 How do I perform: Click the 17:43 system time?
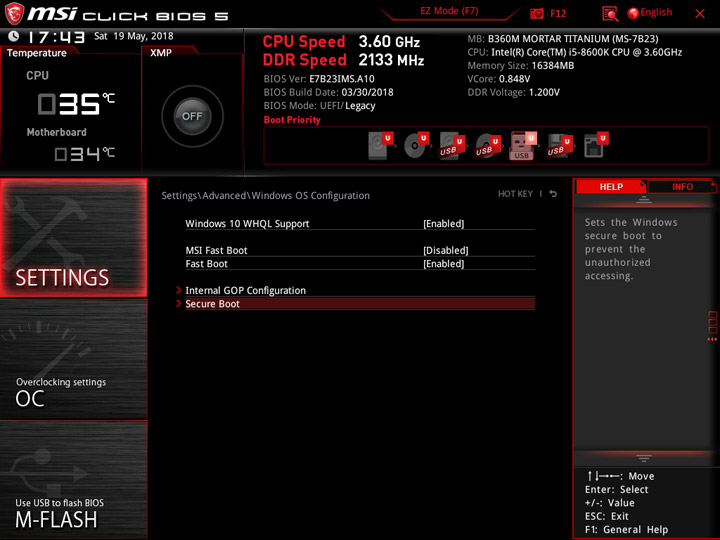[56, 37]
